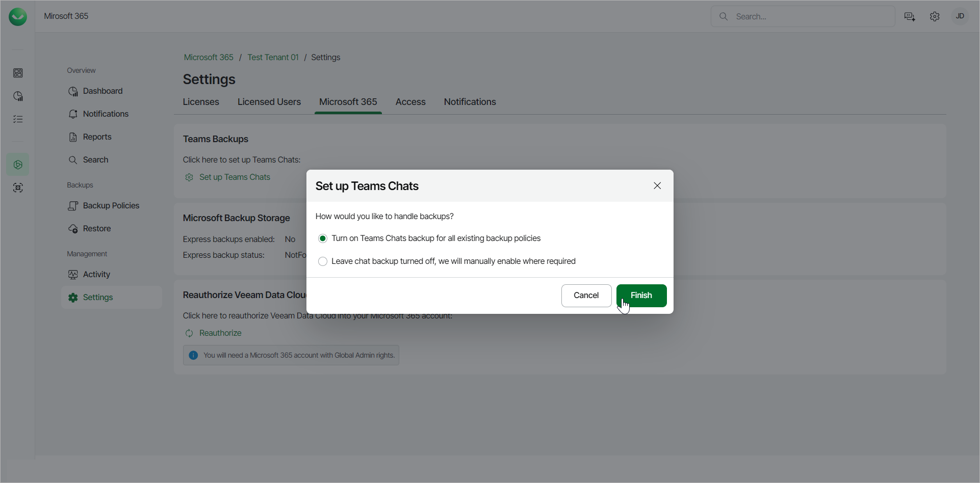Click the checklist icon in left rail
This screenshot has height=483, width=980.
click(18, 119)
